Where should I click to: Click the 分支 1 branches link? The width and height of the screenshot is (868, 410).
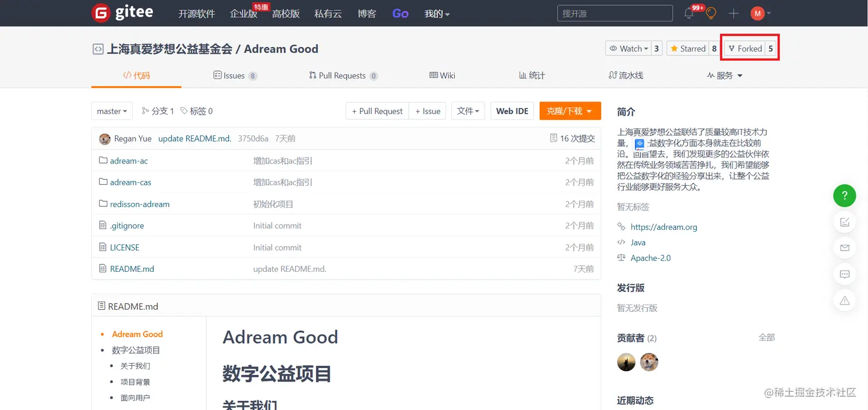pyautogui.click(x=158, y=111)
